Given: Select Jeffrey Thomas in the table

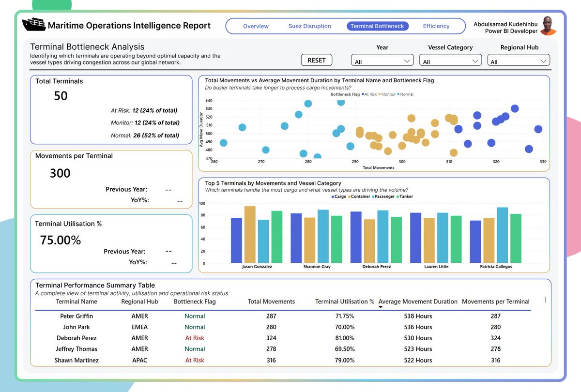Looking at the screenshot, I should (76, 349).
